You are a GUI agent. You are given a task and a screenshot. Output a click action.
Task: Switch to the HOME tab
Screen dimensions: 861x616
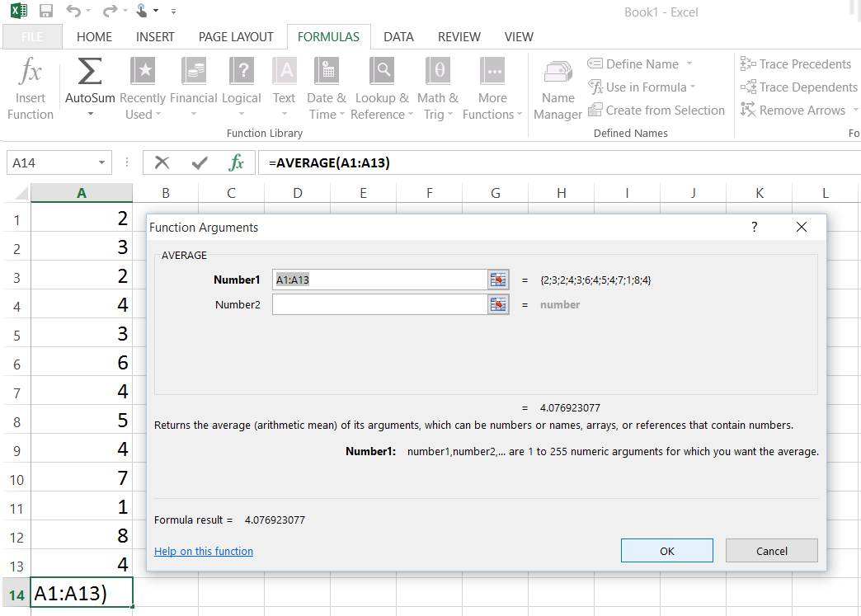pos(95,37)
